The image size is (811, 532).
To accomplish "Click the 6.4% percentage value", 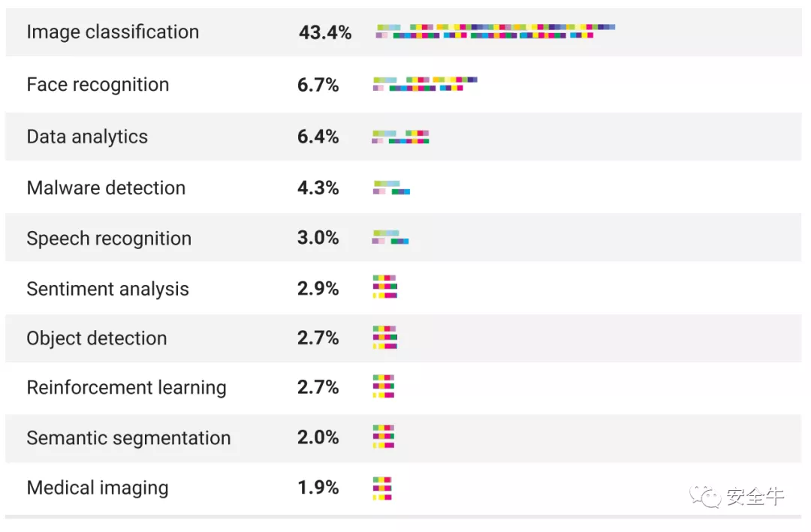I will point(318,137).
